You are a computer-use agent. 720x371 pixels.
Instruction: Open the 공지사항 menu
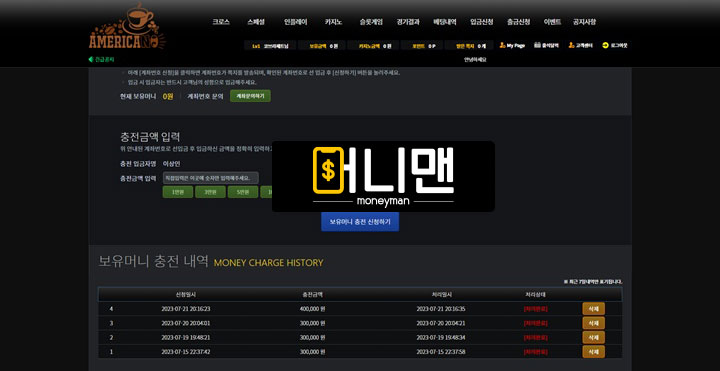(x=584, y=22)
